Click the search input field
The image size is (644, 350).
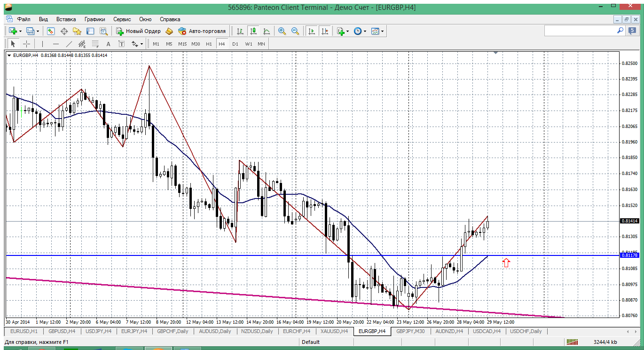(x=580, y=31)
